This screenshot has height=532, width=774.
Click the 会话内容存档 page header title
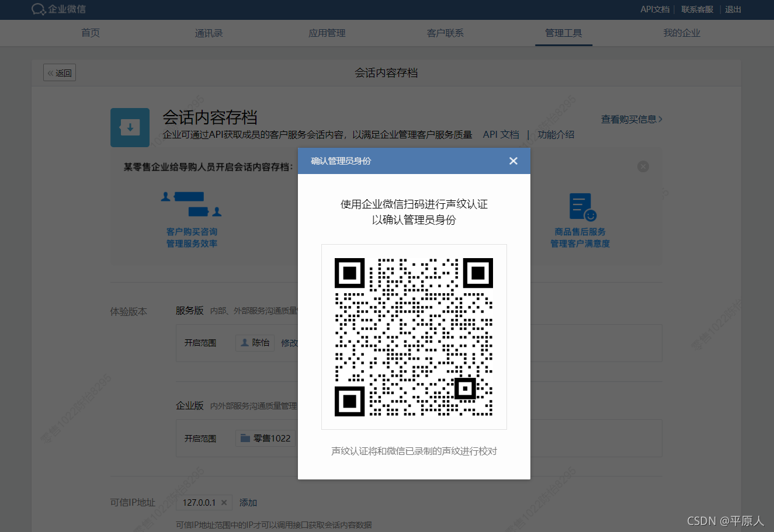(x=386, y=73)
